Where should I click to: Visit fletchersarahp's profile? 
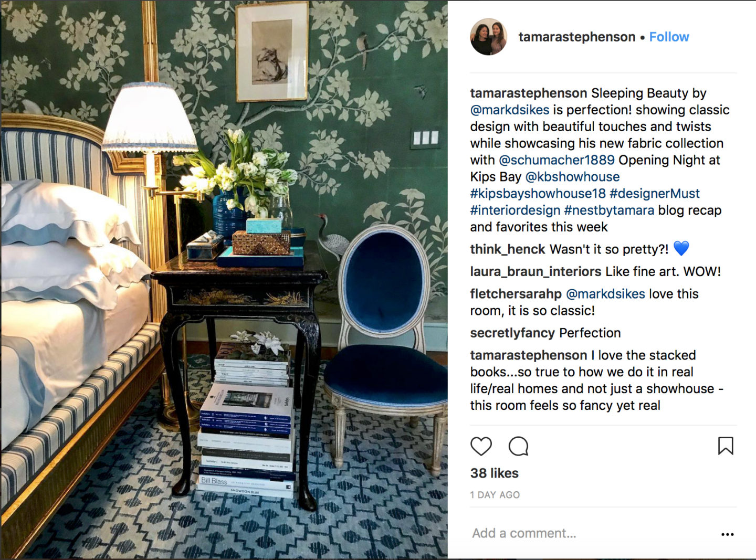pos(516,294)
